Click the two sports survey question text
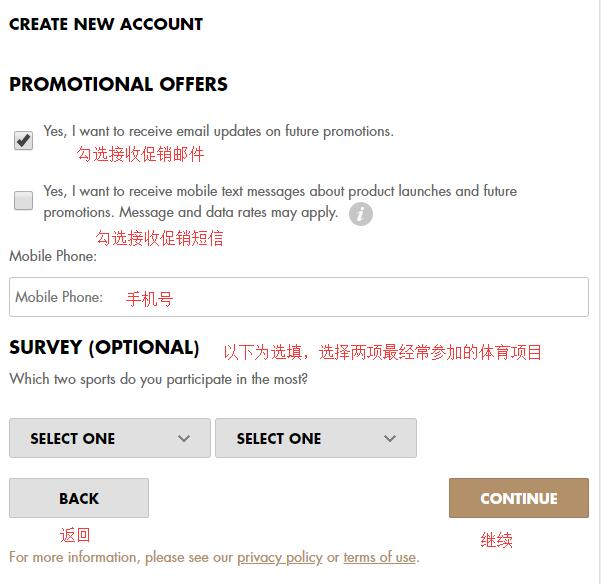Viewport: 601px width, 584px height. 158,379
